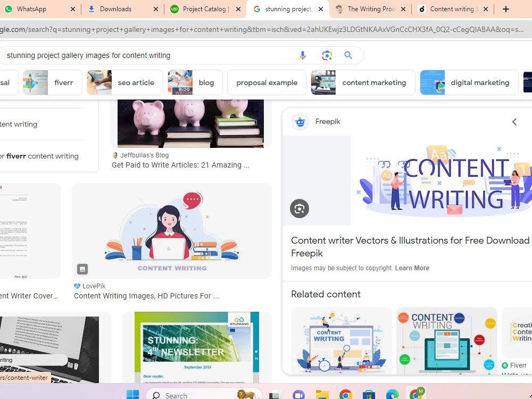Filter results by proposal example chip
This screenshot has width=532, height=399.
(267, 82)
